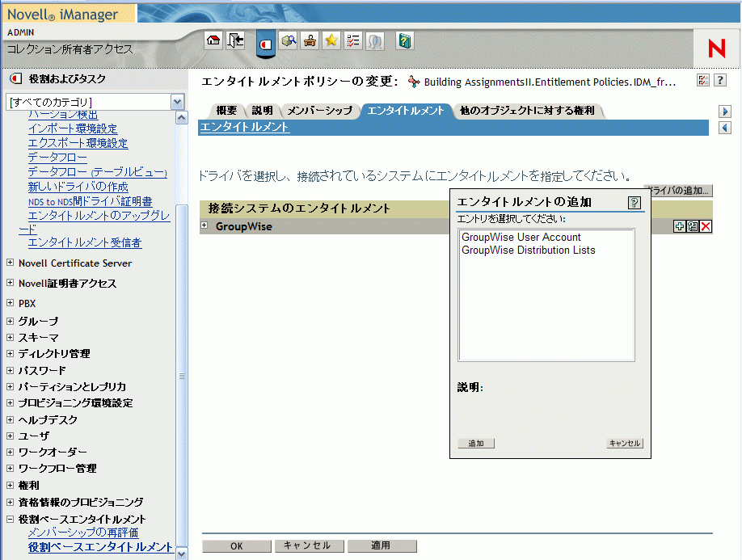Go to iManager Home via house icon
Screen dimensions: 742x560
tap(213, 40)
